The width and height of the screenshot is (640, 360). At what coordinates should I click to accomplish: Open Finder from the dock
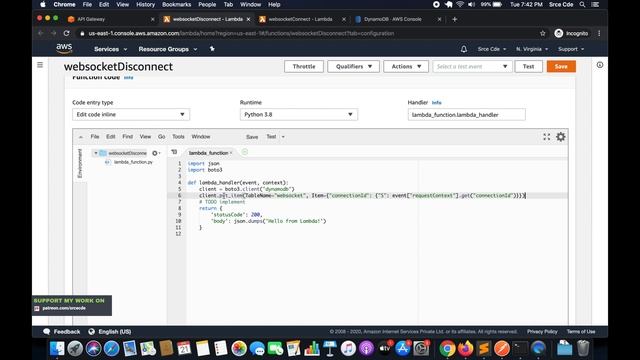coord(57,349)
